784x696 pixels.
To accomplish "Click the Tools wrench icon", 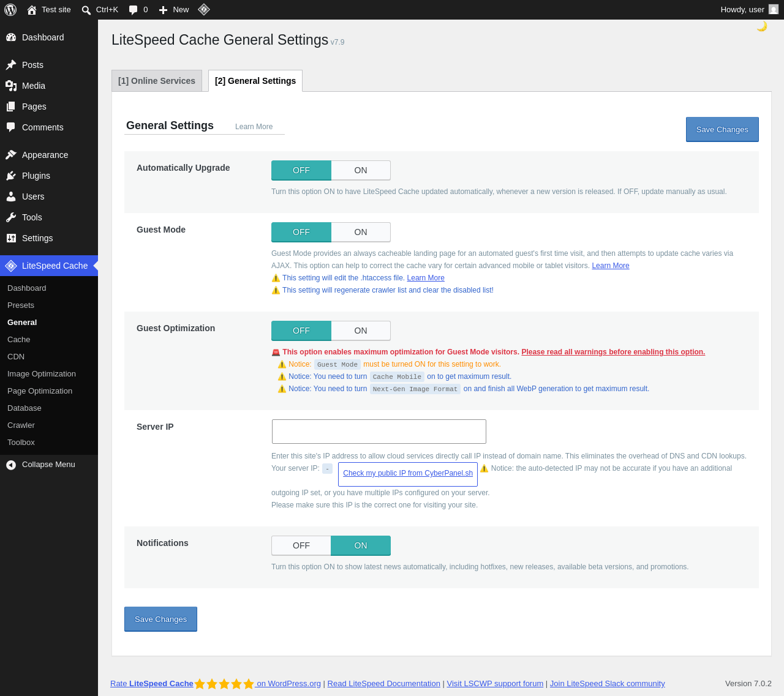I will [11, 217].
